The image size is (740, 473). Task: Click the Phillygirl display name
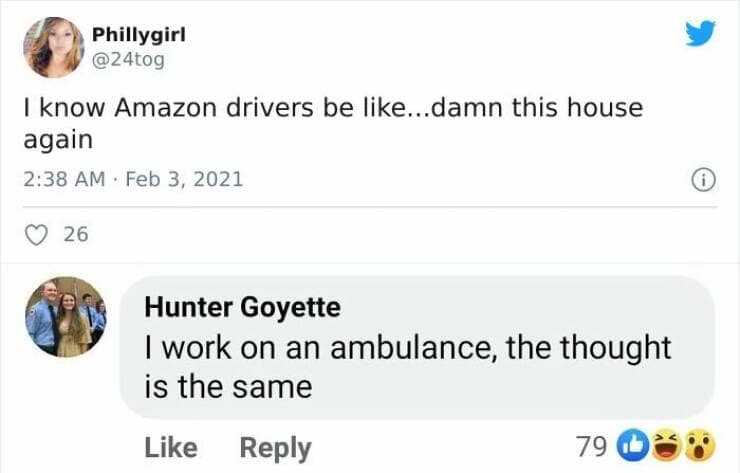pos(138,33)
